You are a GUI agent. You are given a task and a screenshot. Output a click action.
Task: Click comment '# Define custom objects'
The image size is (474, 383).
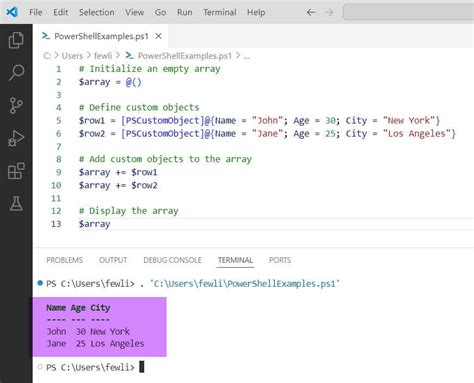139,107
